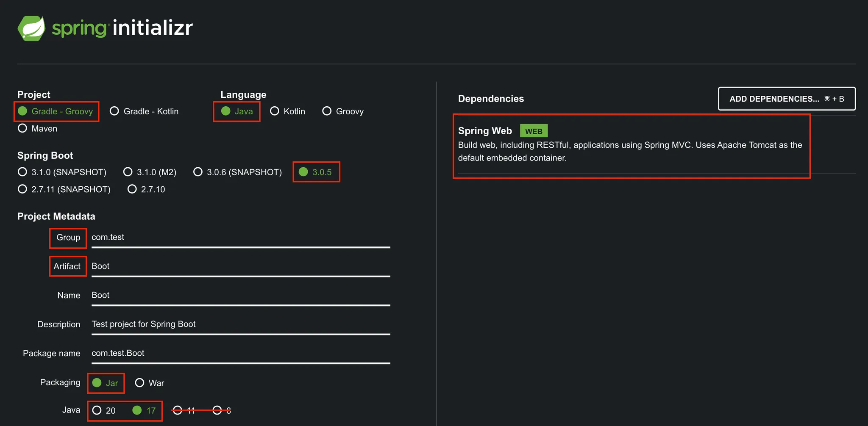Click the Spring Boot section heading
The image size is (868, 426).
(x=45, y=155)
